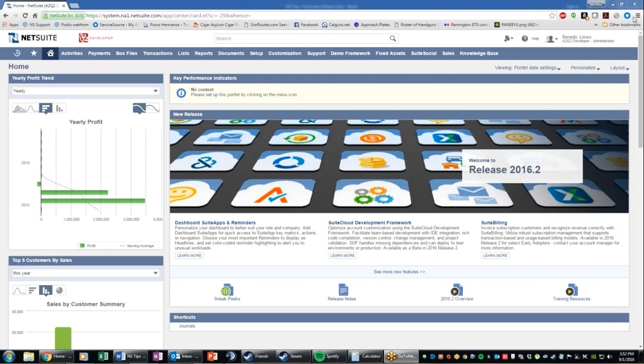Click the Help question mark icon
The width and height of the screenshot is (644, 364).
[524, 39]
